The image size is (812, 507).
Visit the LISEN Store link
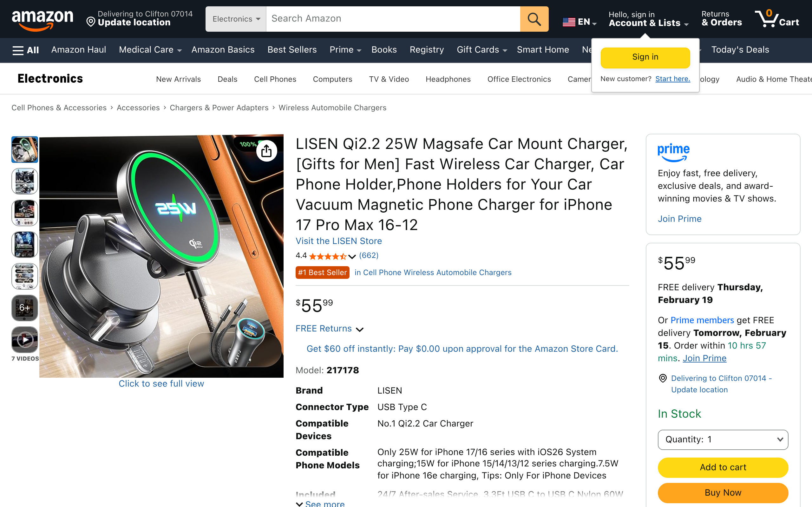[x=338, y=241]
